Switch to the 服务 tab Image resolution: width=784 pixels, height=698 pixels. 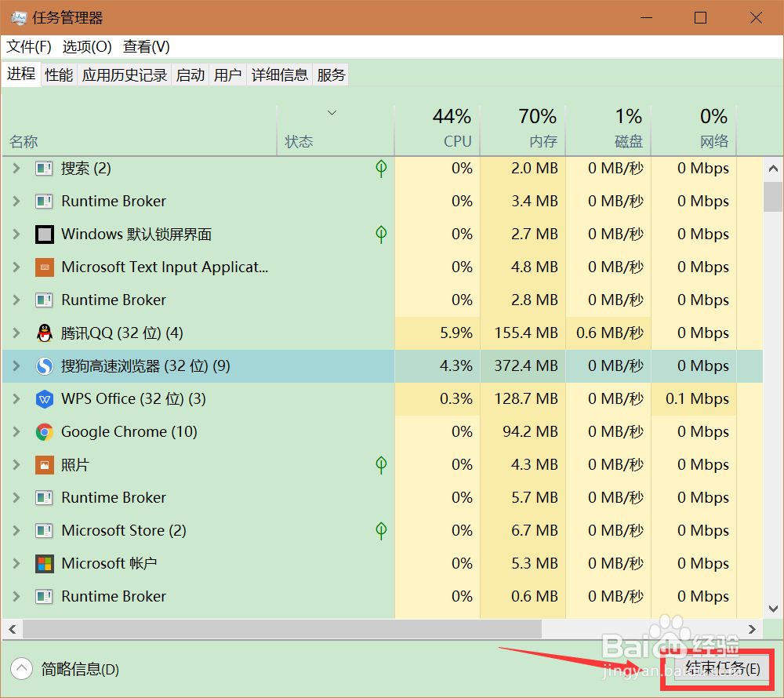coord(331,75)
